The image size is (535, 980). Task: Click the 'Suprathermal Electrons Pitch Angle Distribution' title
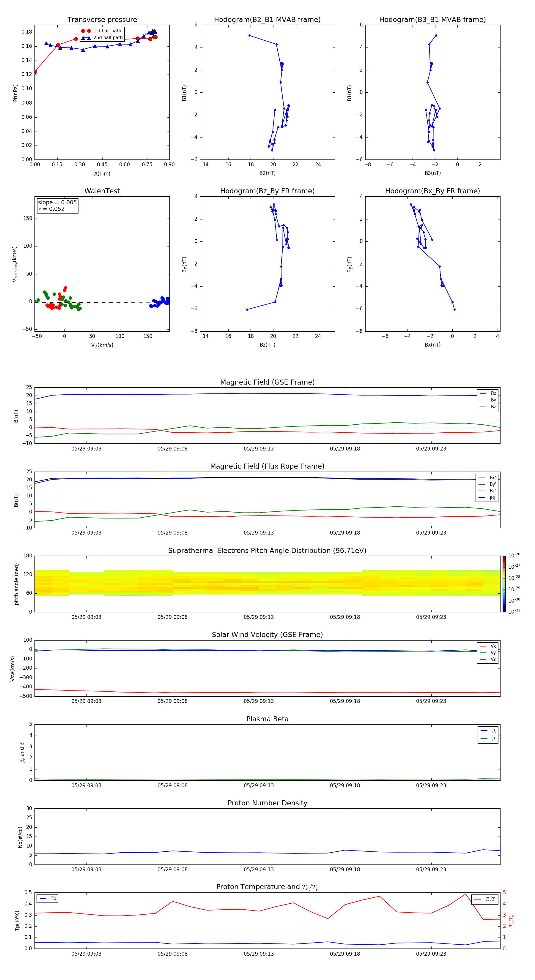(267, 551)
